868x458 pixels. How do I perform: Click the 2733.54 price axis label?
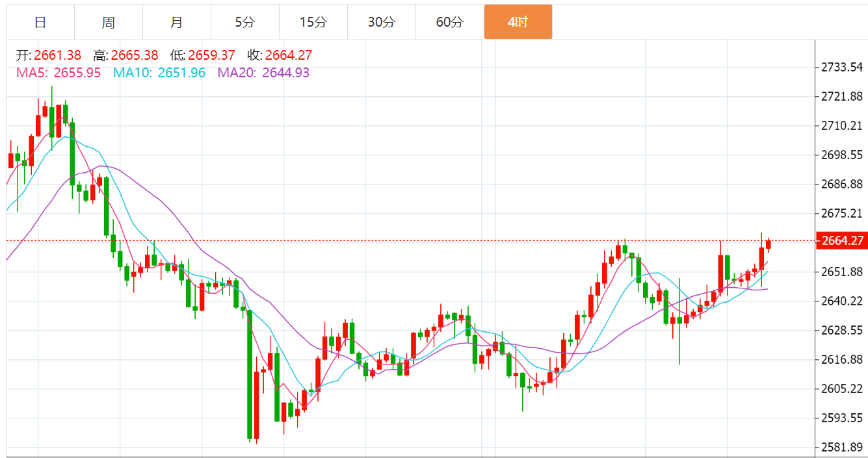pyautogui.click(x=842, y=68)
